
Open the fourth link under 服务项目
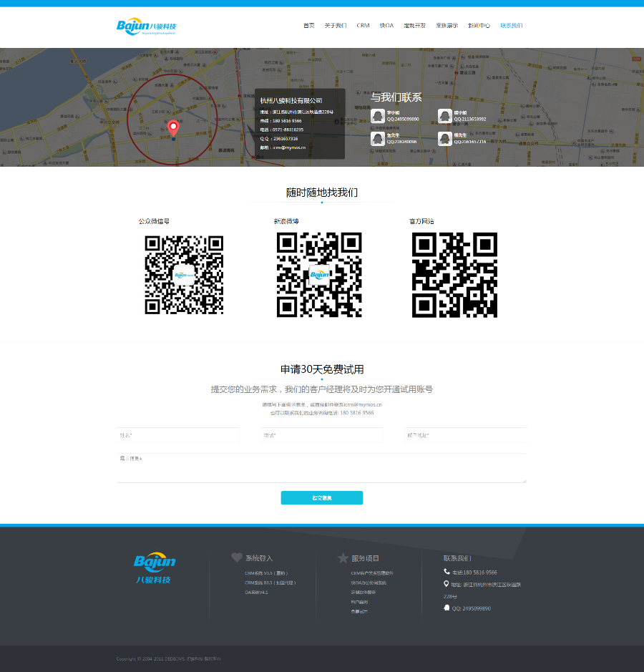359,602
